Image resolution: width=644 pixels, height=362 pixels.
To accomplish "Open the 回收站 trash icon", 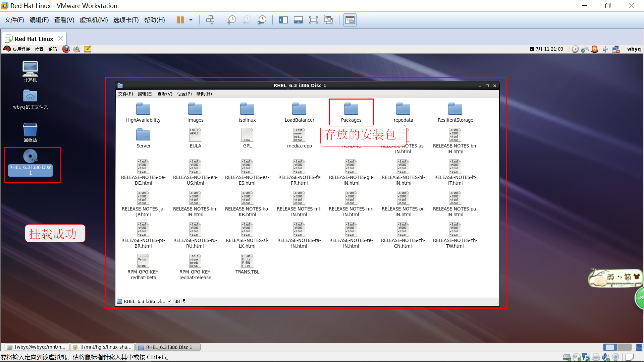I will 30,130.
